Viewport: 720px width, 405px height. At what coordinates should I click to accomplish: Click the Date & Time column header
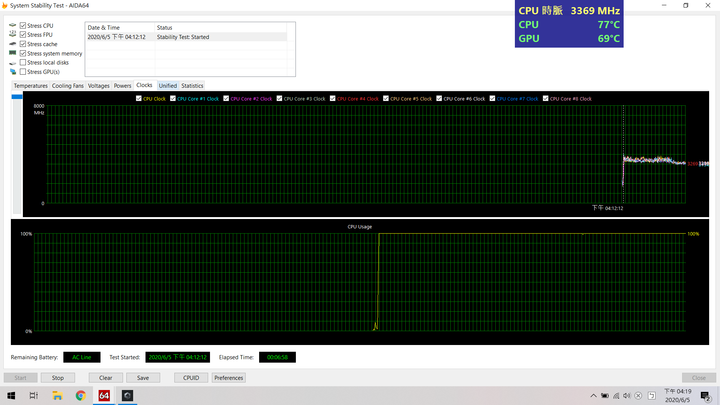(120, 28)
